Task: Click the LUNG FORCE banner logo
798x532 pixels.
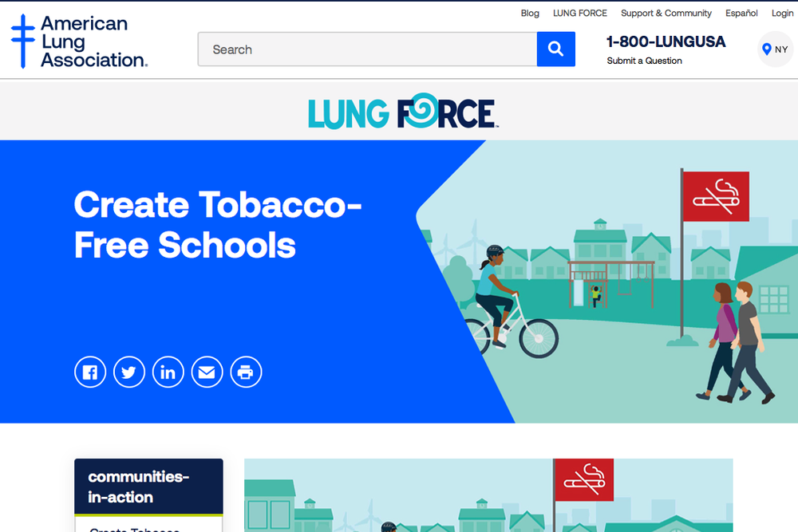Action: [403, 111]
